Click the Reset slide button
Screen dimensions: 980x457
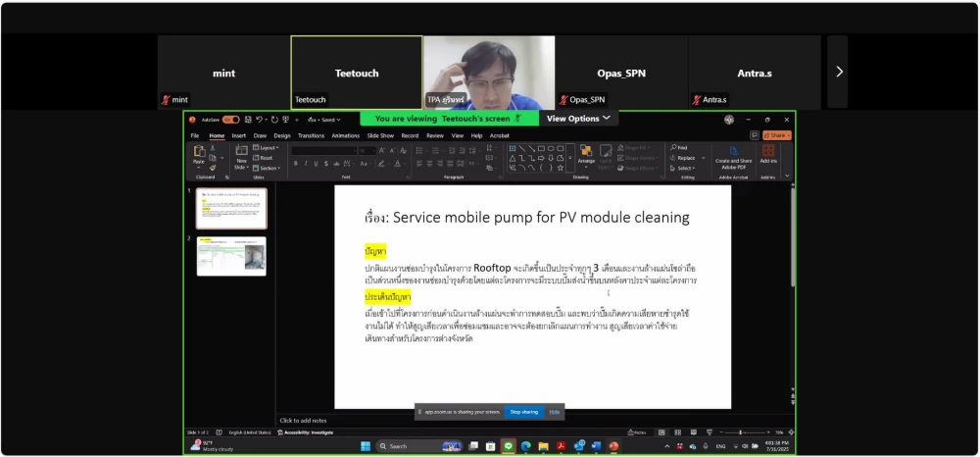click(x=263, y=158)
